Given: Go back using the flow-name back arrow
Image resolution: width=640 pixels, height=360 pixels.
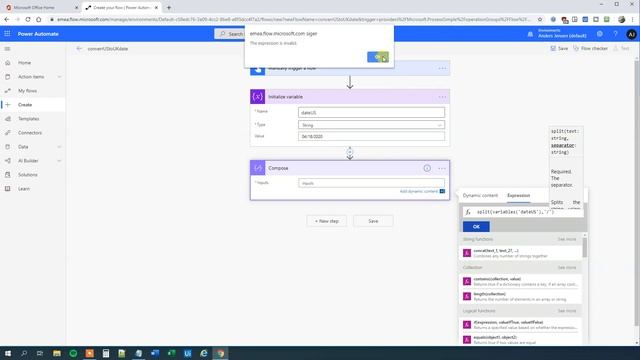Looking at the screenshot, I should (79, 49).
